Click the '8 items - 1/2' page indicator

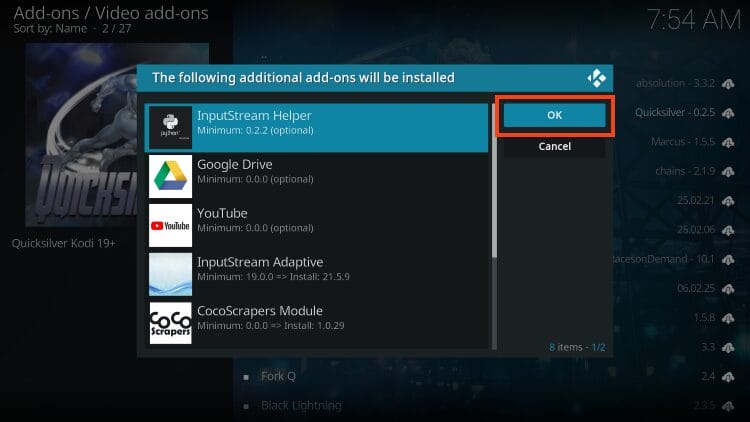pos(577,347)
